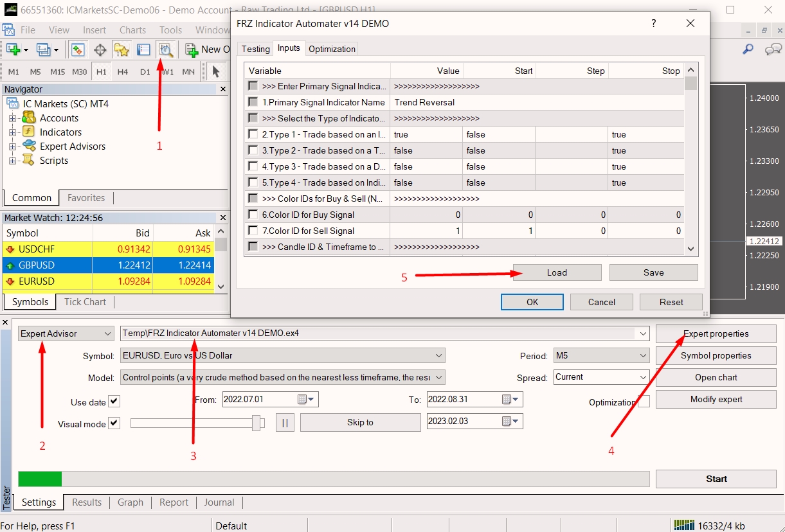This screenshot has height=532, width=785.
Task: Click the IC Markets (SC) MT4 root icon
Action: (12, 103)
